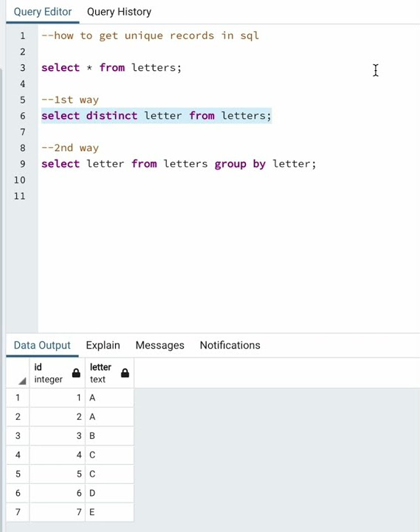Select result row 6 by its row header

[x=18, y=493]
